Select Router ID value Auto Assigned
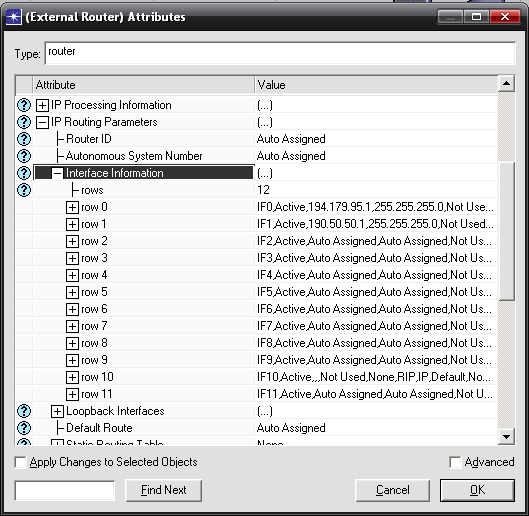529x516 pixels. tap(291, 139)
